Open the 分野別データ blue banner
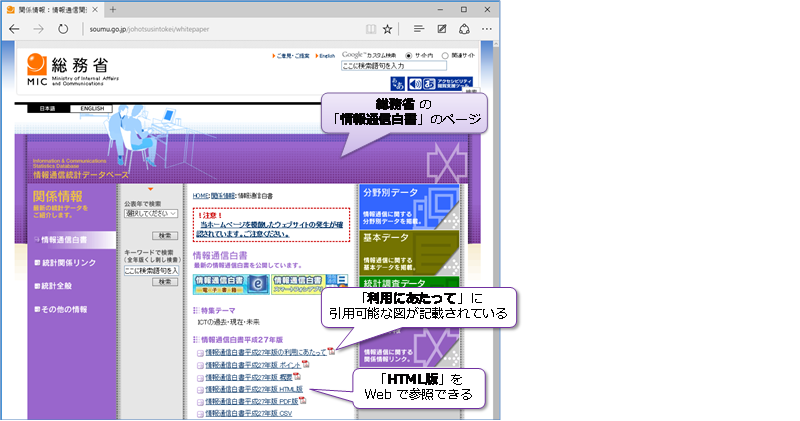 tap(409, 206)
